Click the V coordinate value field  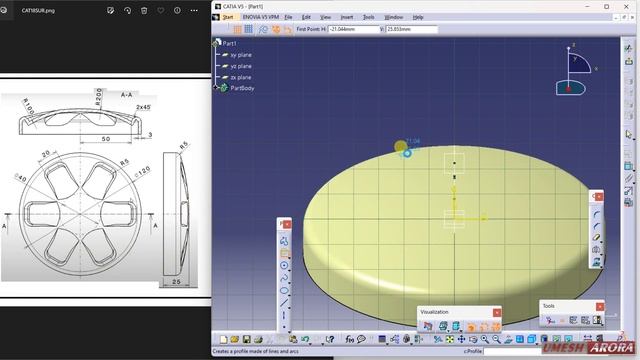click(411, 29)
